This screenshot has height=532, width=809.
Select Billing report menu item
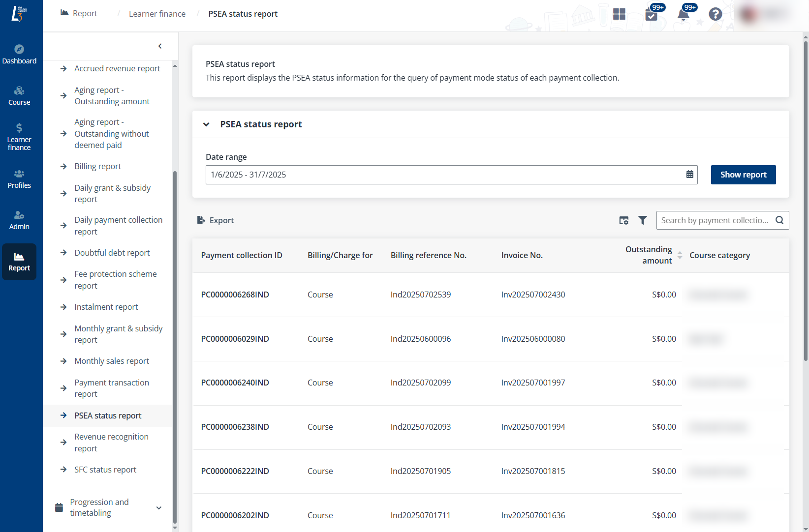click(x=97, y=166)
